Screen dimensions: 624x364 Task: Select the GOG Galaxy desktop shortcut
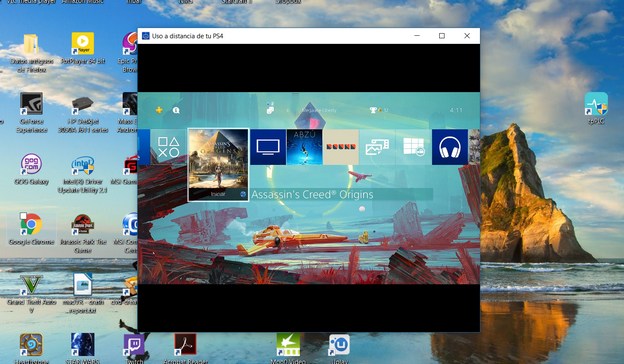pyautogui.click(x=31, y=169)
